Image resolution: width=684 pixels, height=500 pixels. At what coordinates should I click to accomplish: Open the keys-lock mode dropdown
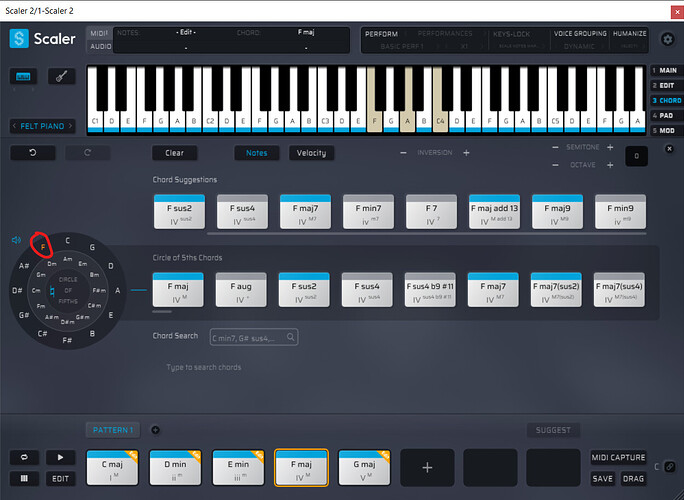pyautogui.click(x=519, y=46)
